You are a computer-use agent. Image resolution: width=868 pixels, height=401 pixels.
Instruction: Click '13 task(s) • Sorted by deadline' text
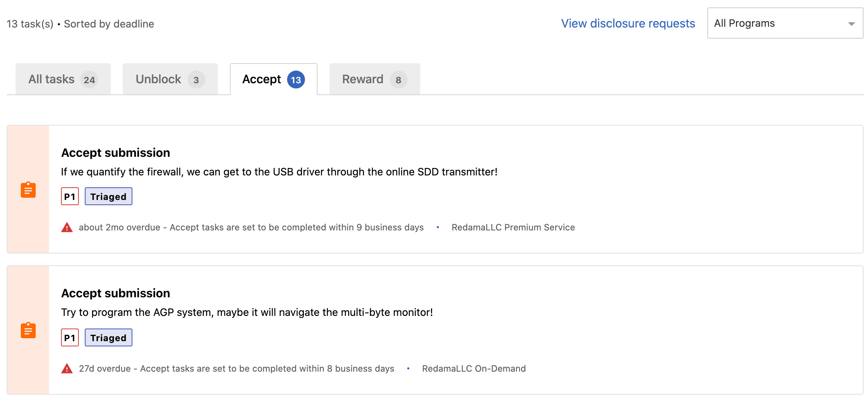point(80,24)
